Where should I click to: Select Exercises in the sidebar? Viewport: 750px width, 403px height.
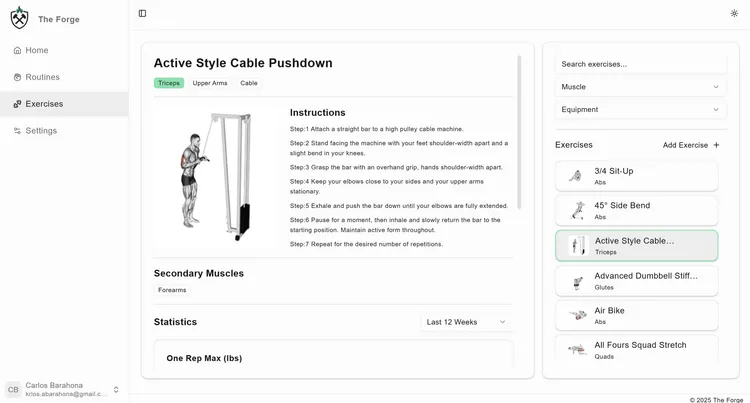pyautogui.click(x=44, y=104)
